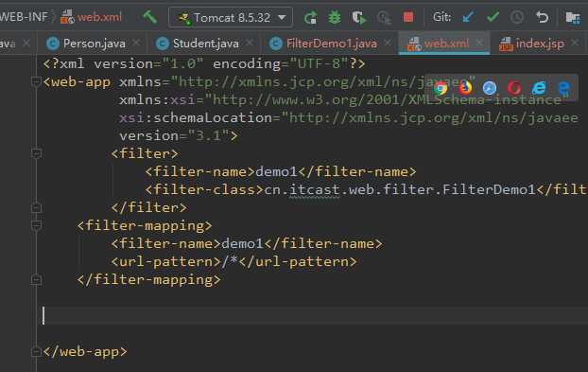This screenshot has height=372, width=588.
Task: Open file in Internet Explorer icon
Action: pyautogui.click(x=539, y=88)
